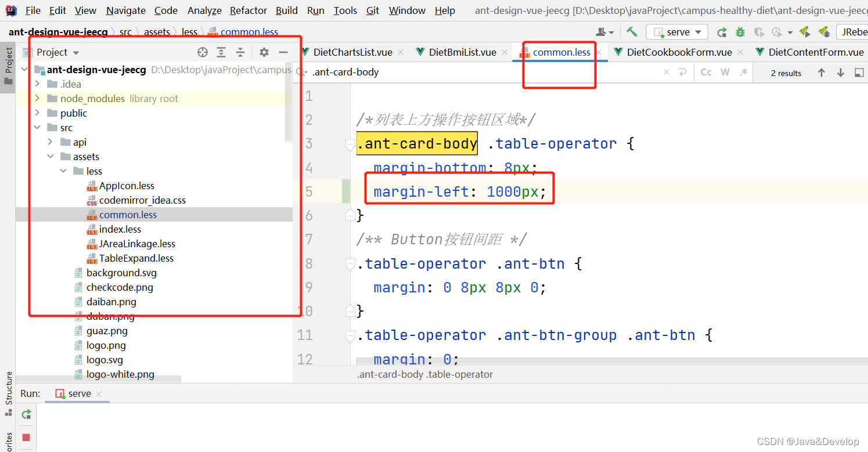The height and width of the screenshot is (452, 868).
Task: Clear the search field text
Action: point(667,73)
